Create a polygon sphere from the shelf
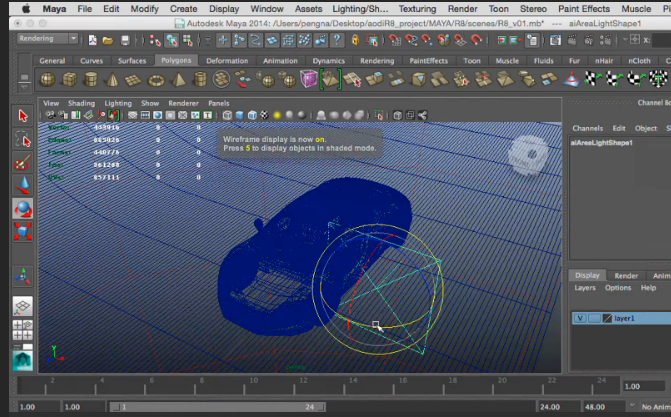The image size is (671, 417). tap(48, 80)
